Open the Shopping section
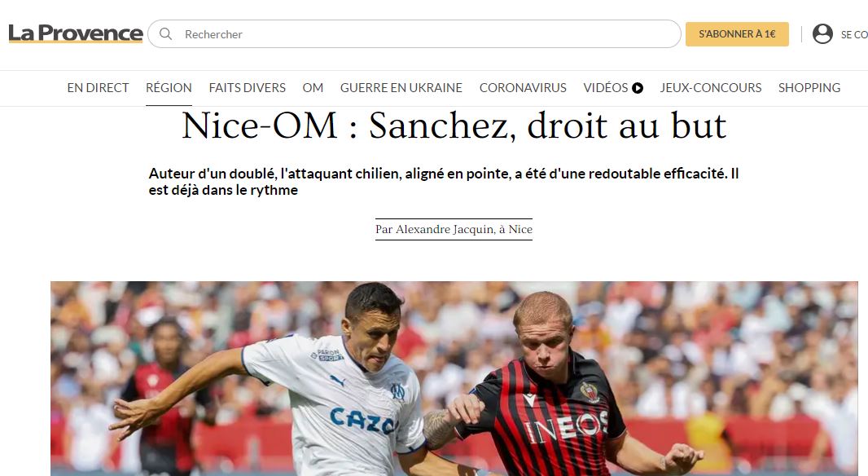The height and width of the screenshot is (476, 868). (x=809, y=87)
